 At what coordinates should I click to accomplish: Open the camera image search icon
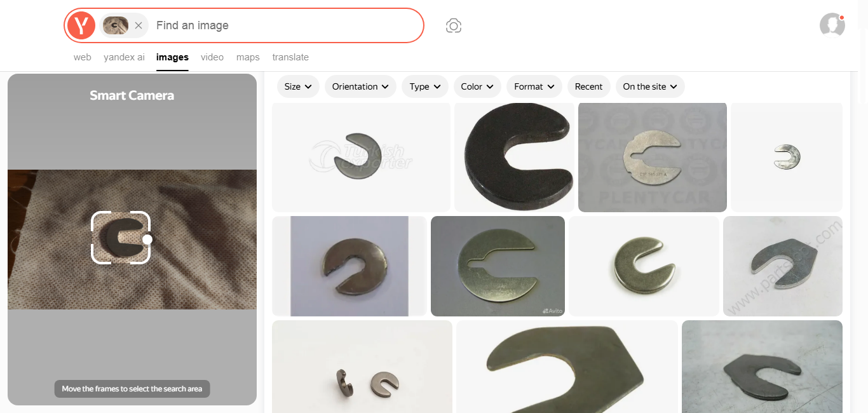coord(454,25)
